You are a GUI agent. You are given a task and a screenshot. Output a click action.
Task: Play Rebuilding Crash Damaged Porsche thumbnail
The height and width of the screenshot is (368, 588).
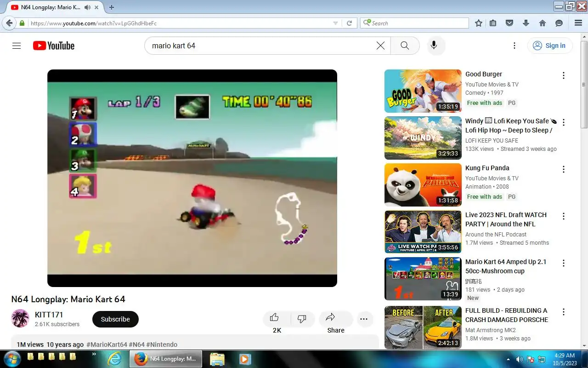coord(423,328)
